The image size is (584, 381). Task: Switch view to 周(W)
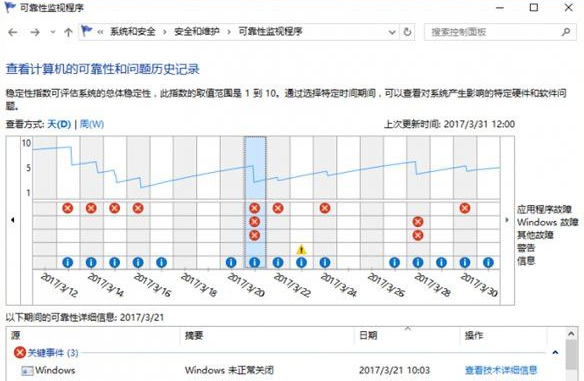click(x=92, y=124)
